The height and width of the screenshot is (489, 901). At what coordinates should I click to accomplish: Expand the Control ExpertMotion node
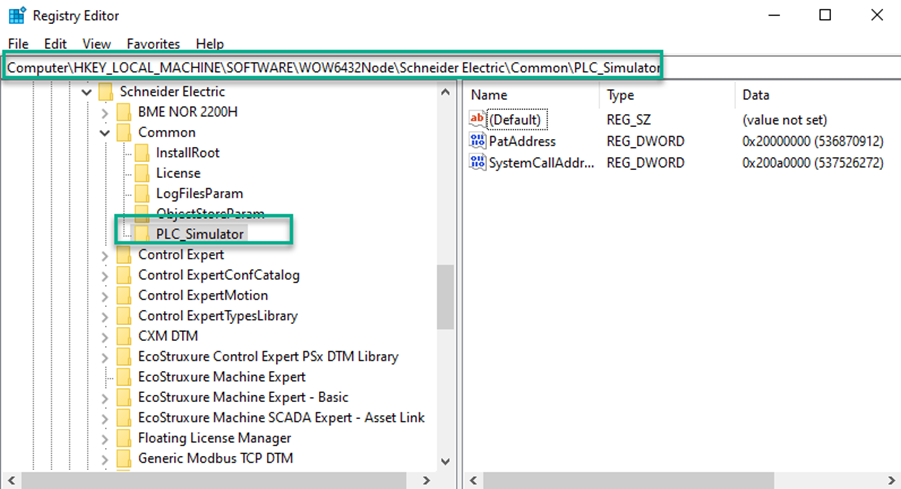pyautogui.click(x=105, y=297)
